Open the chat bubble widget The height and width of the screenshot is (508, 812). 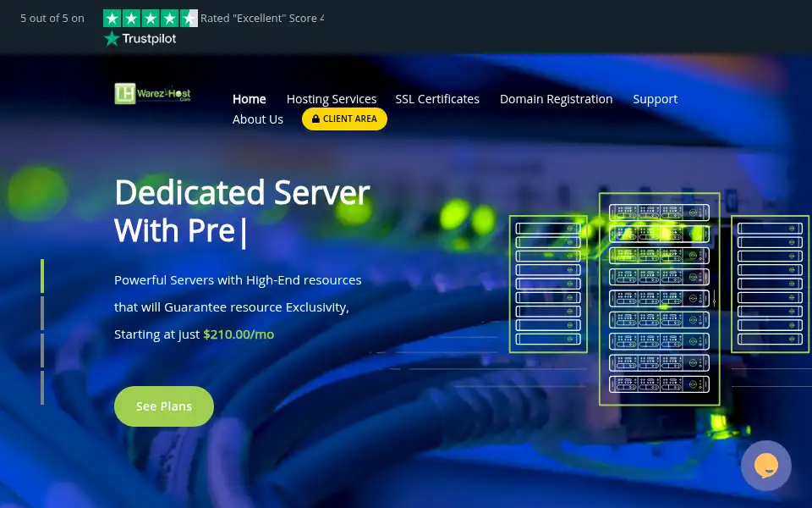coord(766,466)
